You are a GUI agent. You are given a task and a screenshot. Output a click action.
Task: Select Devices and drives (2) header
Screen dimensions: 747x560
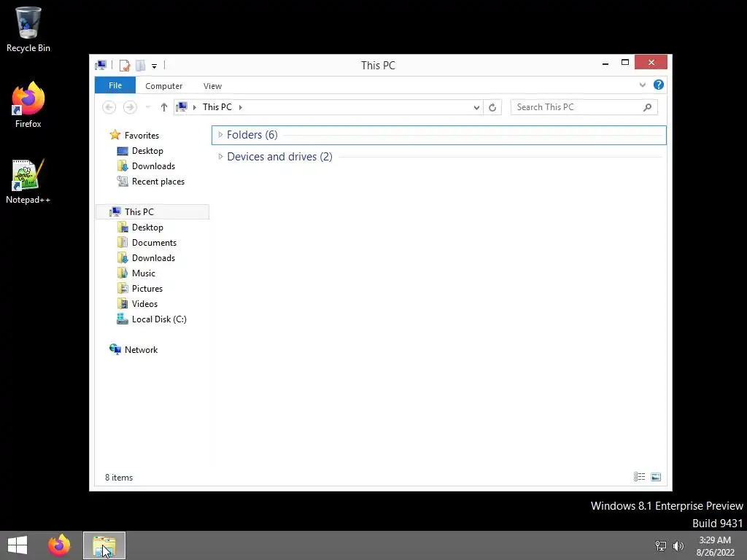coord(279,157)
